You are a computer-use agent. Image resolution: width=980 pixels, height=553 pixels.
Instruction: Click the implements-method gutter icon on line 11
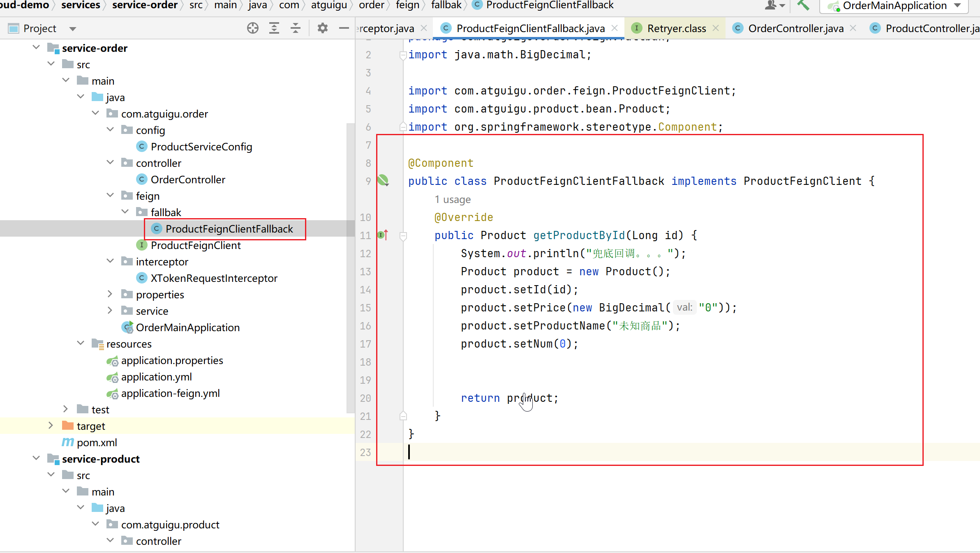[x=383, y=235]
